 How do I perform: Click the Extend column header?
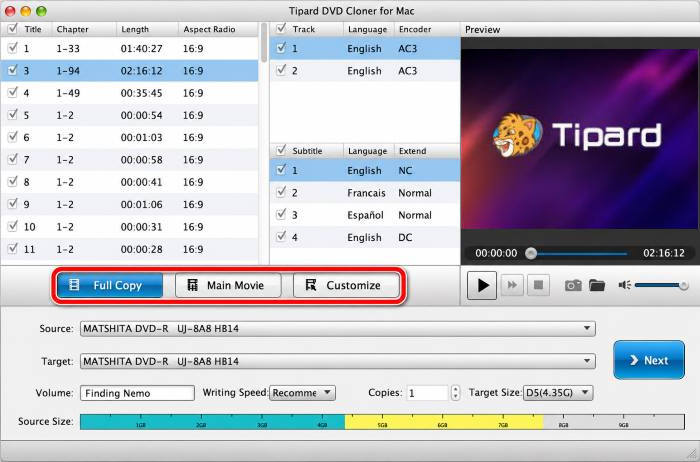click(x=427, y=151)
